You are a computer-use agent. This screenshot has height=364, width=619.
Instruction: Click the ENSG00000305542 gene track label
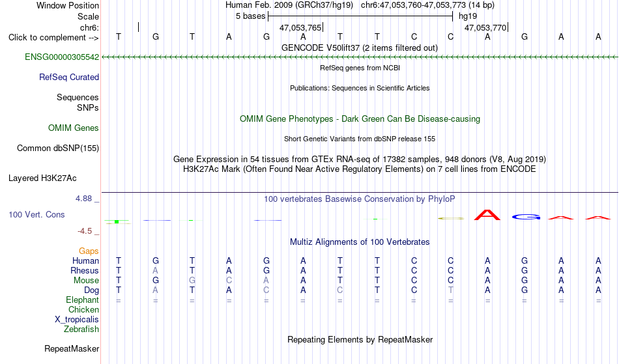62,57
